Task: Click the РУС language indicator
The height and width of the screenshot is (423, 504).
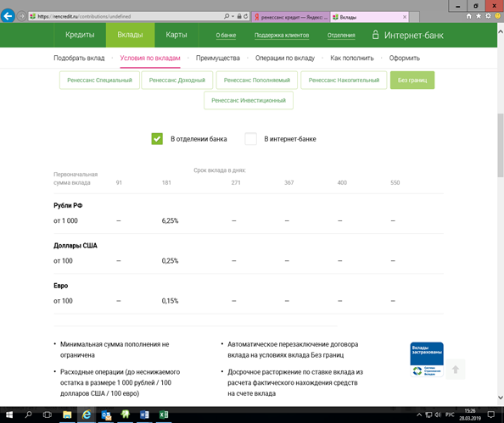Action: (450, 415)
